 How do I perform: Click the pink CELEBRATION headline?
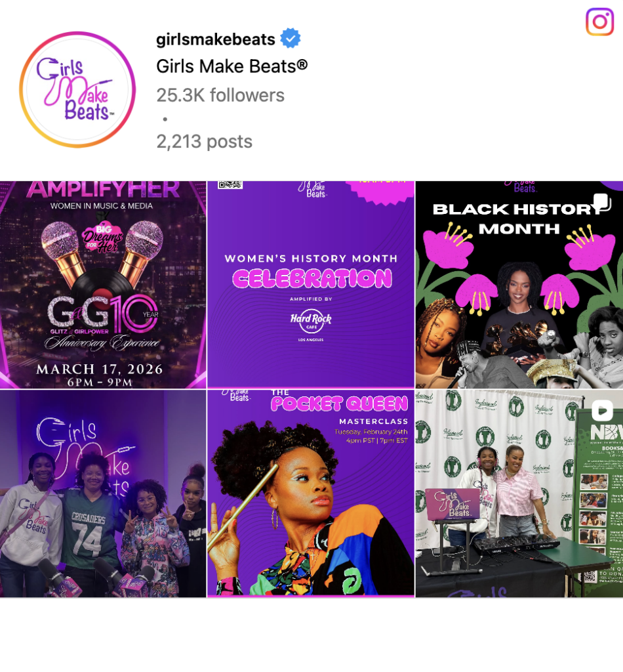312,278
